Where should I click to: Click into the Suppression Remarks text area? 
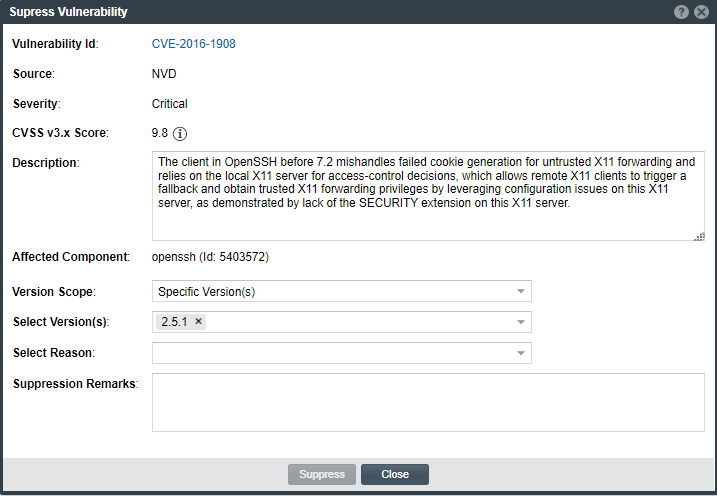point(428,402)
